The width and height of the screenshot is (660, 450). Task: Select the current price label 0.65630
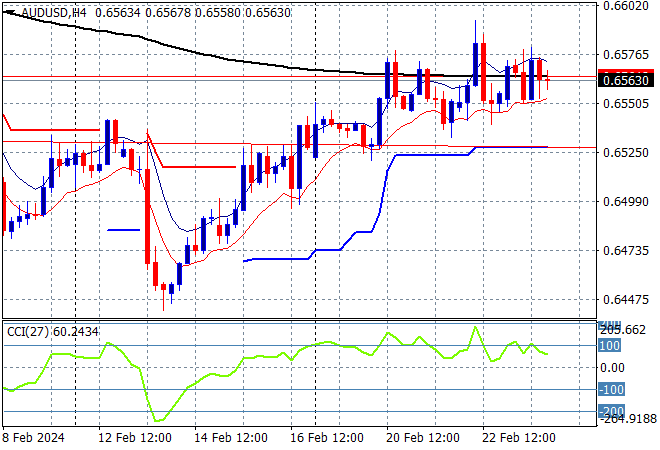click(626, 80)
